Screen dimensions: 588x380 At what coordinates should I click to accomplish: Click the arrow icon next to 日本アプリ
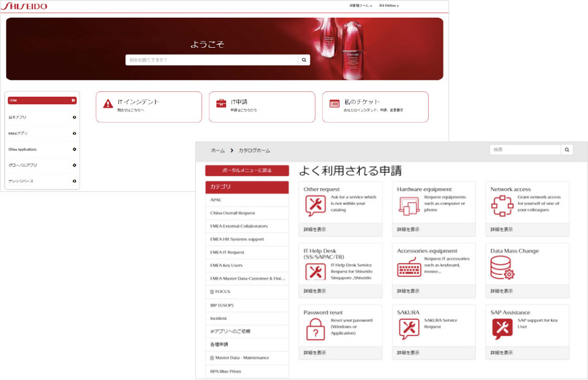click(x=74, y=118)
